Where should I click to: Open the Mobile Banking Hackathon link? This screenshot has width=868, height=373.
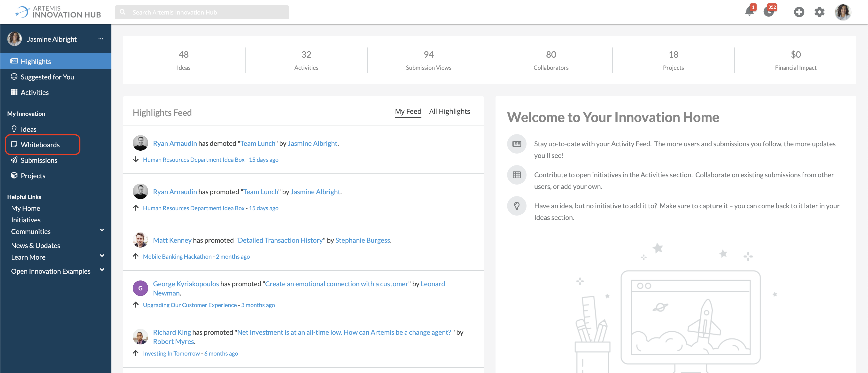[x=177, y=256]
